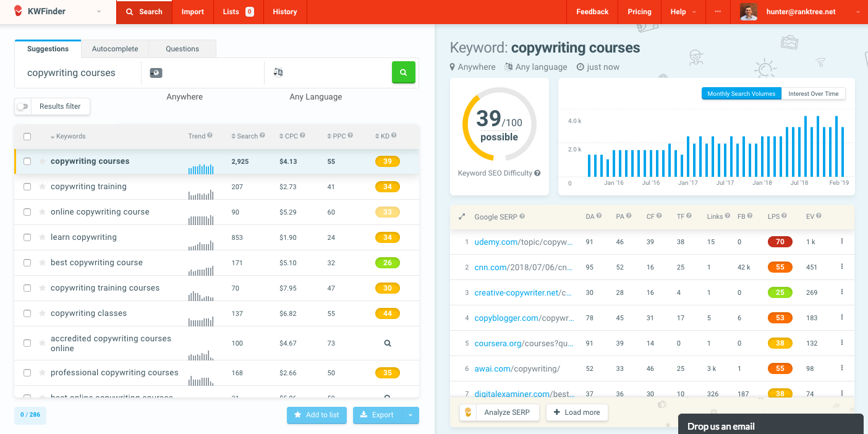Sort by Keywords column
The width and height of the screenshot is (868, 434).
click(x=68, y=137)
